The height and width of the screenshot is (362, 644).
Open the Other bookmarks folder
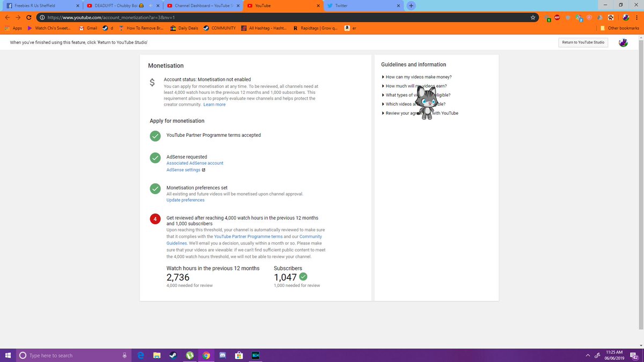click(x=620, y=28)
